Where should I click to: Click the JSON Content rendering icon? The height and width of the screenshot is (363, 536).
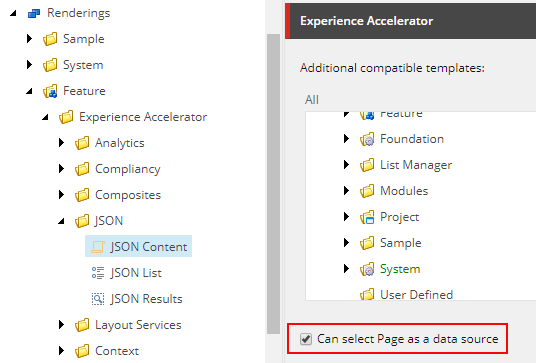click(98, 247)
